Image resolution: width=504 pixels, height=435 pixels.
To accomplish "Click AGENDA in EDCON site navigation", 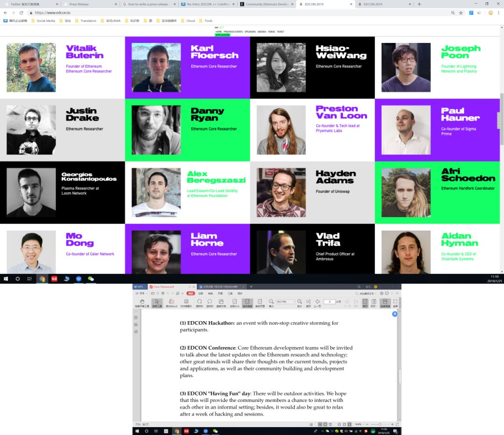I will [x=262, y=32].
